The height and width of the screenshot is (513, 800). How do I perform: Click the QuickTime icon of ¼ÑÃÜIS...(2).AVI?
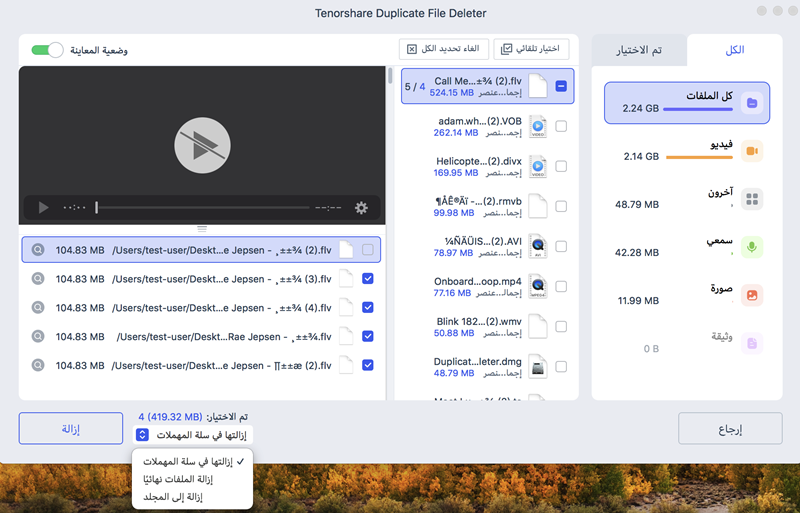tap(538, 246)
